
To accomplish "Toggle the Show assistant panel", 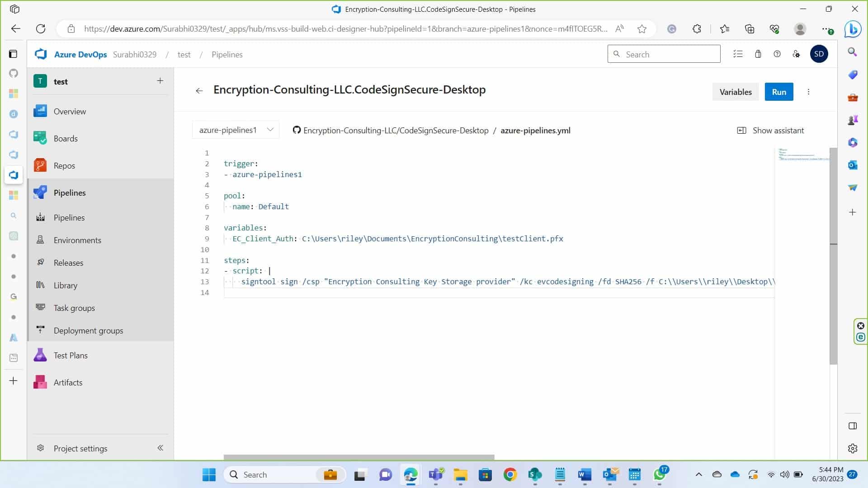I will 770,130.
